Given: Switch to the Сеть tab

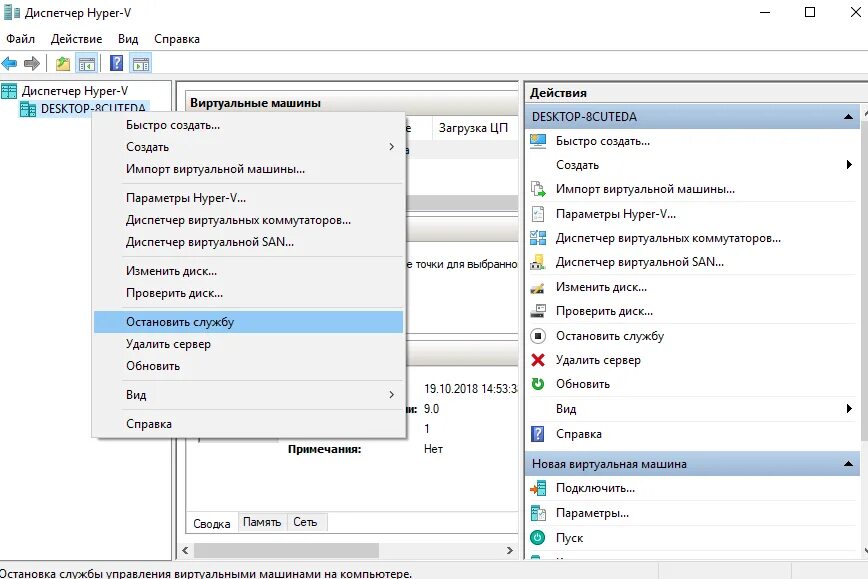Looking at the screenshot, I should [306, 522].
